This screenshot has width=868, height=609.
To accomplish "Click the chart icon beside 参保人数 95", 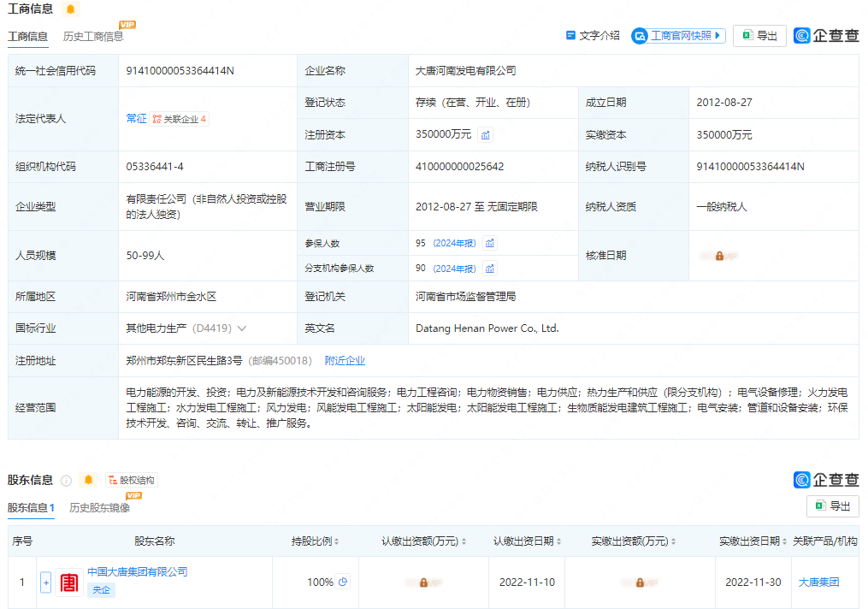I will pos(488,243).
